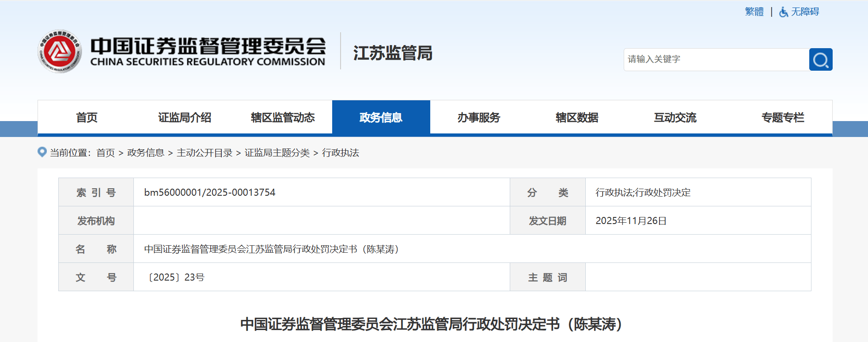The width and height of the screenshot is (868, 342).
Task: Click the 名称 row document title text
Action: coord(272,249)
